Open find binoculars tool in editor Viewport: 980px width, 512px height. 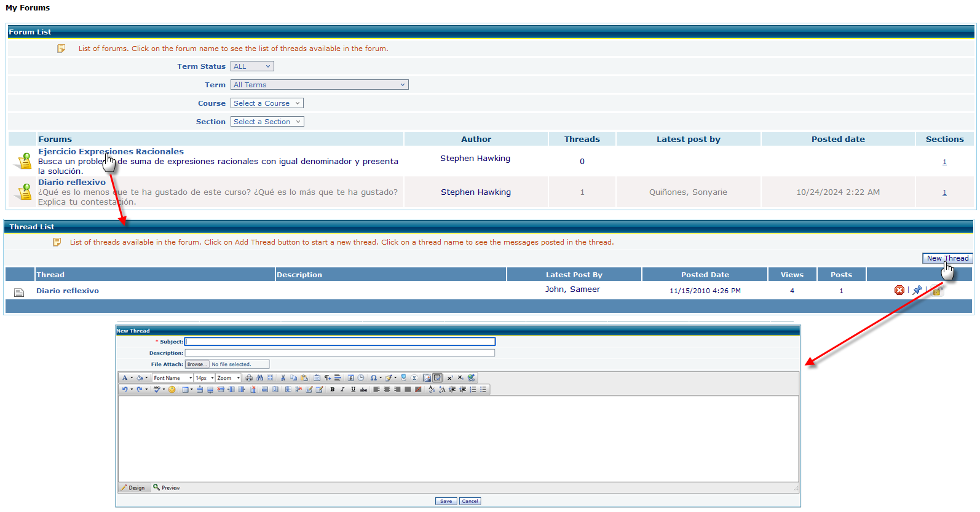tap(259, 378)
